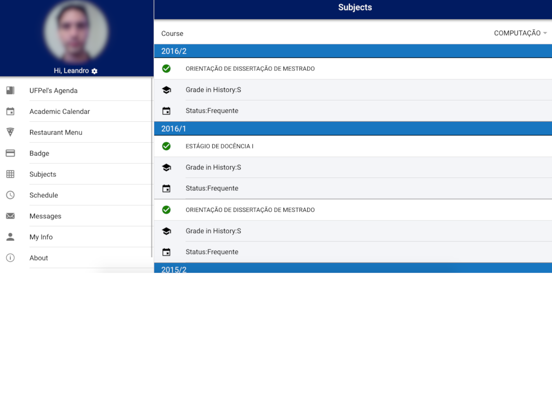552x414 pixels.
Task: Click the Subjects page title
Action: (355, 7)
